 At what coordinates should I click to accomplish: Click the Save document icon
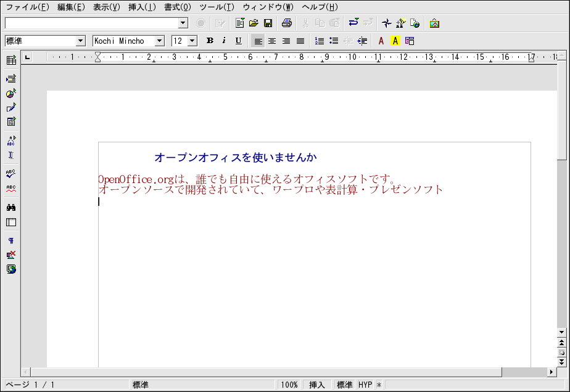click(268, 23)
